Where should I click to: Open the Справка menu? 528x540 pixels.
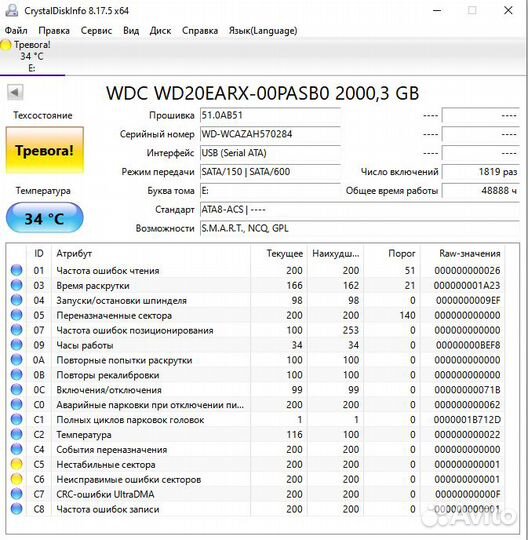pos(200,31)
